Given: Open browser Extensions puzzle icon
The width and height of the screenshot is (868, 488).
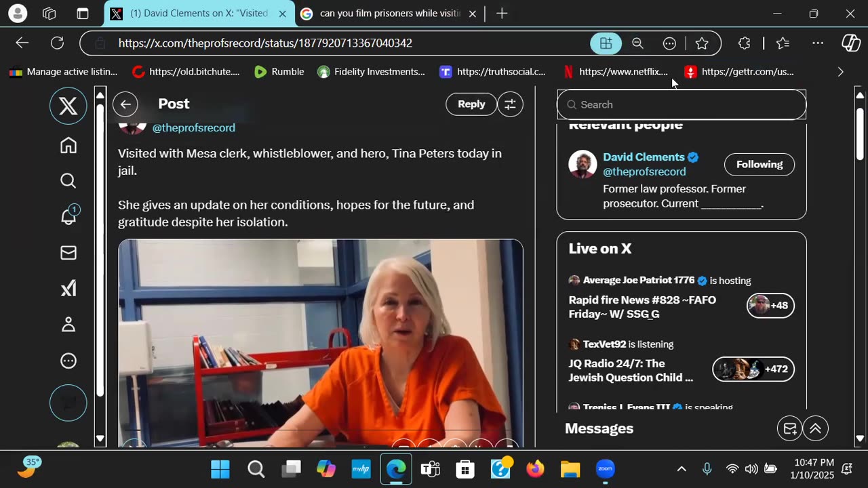Looking at the screenshot, I should [744, 43].
